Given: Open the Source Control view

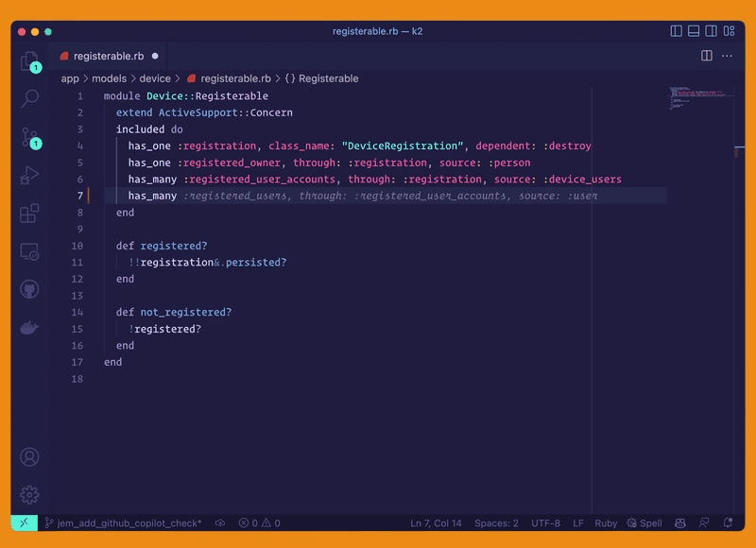Looking at the screenshot, I should tap(29, 138).
